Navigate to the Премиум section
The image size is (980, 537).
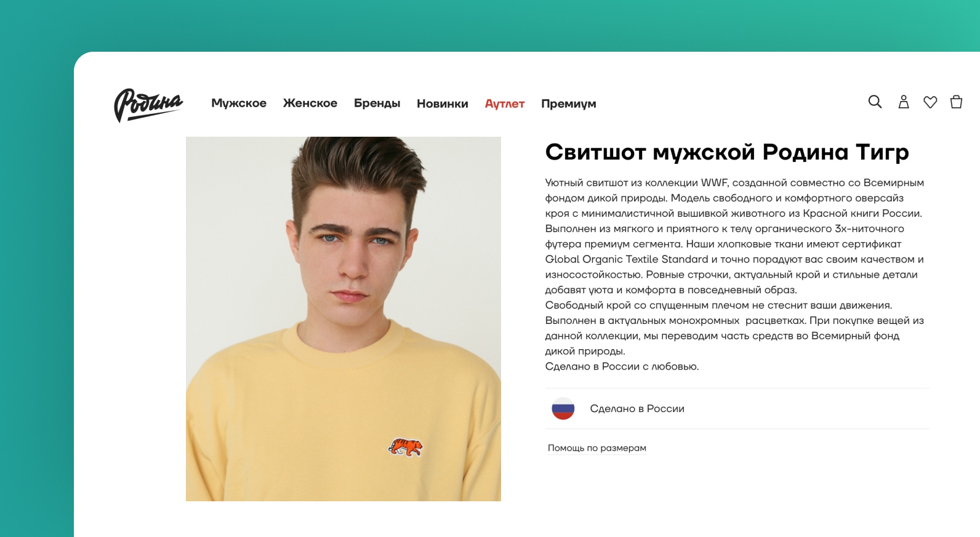(569, 103)
